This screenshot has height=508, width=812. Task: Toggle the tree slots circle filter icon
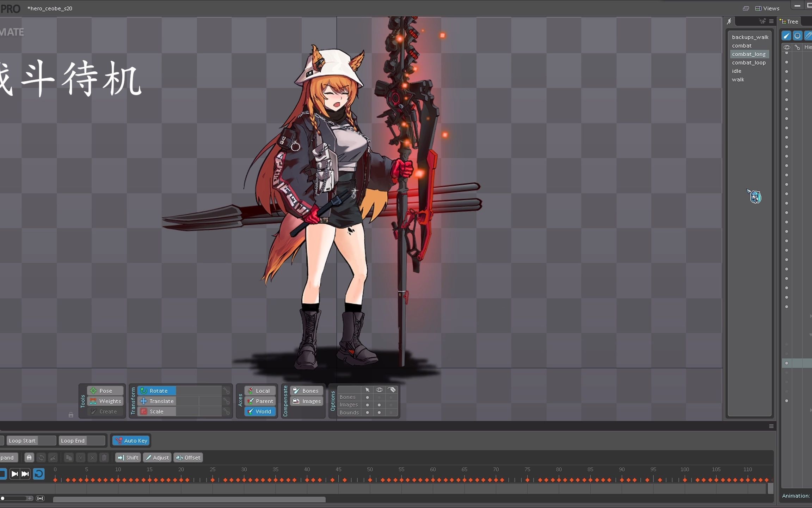(x=797, y=36)
